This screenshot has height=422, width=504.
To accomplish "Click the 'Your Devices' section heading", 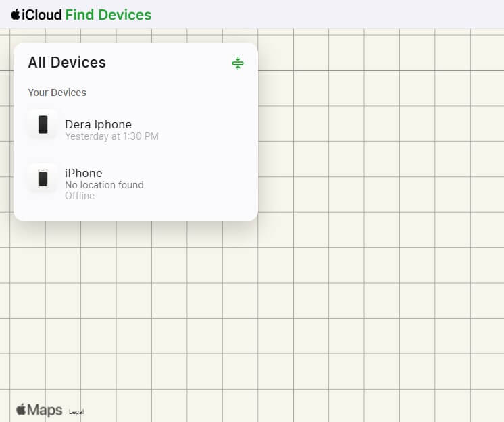I will coord(57,93).
